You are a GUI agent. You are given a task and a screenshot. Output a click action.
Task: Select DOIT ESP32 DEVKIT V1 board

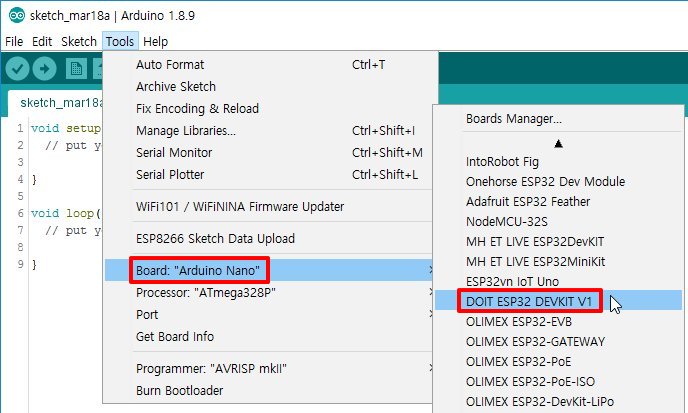pyautogui.click(x=558, y=302)
